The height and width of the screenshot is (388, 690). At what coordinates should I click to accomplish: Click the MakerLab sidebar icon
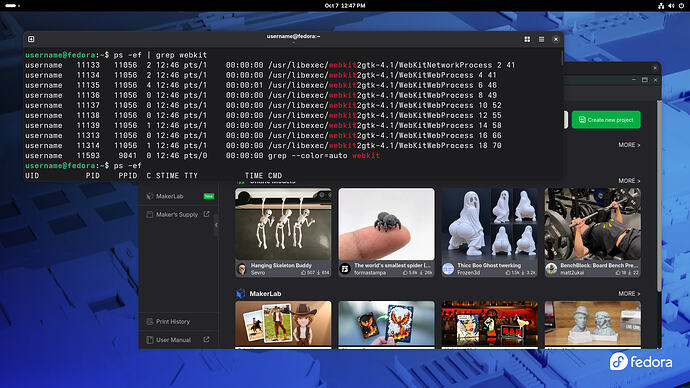point(150,196)
